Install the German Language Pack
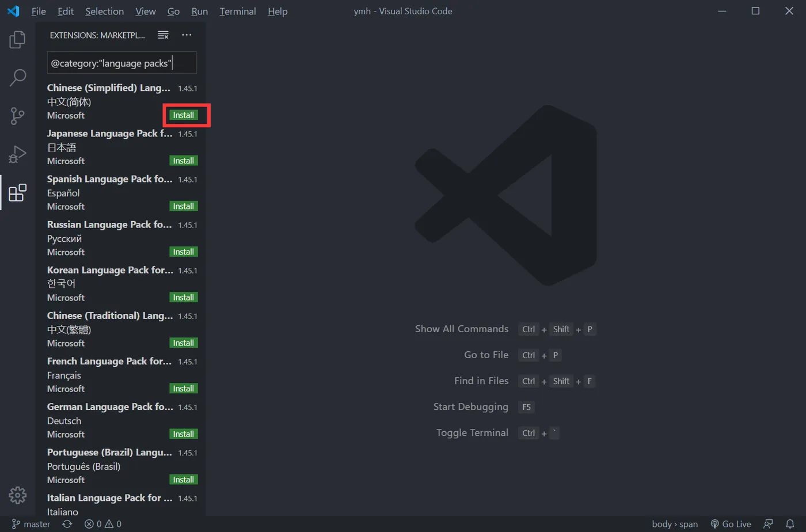 tap(184, 434)
